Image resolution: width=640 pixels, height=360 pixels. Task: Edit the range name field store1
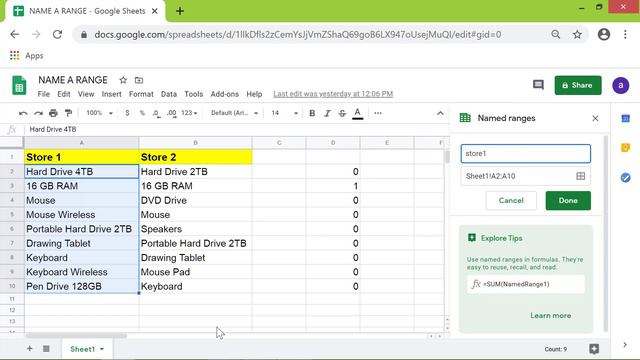click(x=525, y=154)
